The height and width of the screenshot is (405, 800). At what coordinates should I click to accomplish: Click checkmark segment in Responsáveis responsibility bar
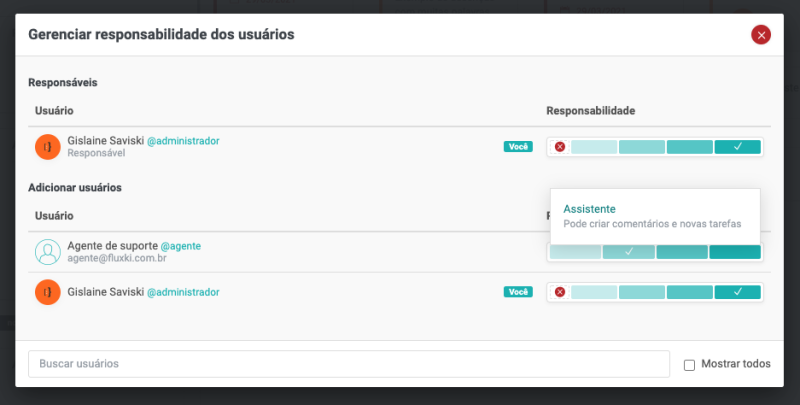tap(737, 147)
